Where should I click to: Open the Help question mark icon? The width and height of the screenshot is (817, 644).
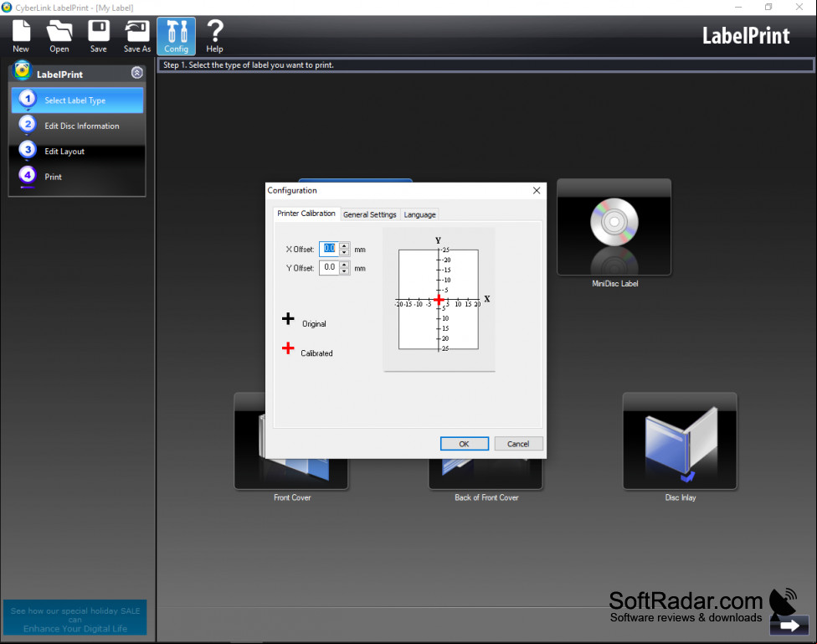214,36
